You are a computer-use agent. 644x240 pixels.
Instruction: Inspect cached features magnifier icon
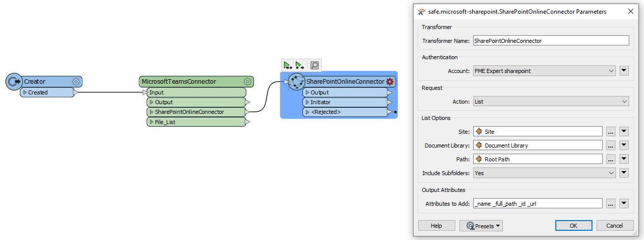pyautogui.click(x=315, y=65)
